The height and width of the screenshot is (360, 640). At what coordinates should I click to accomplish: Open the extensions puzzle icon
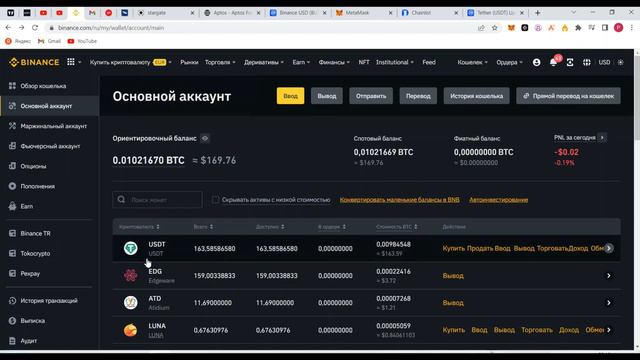click(x=578, y=28)
